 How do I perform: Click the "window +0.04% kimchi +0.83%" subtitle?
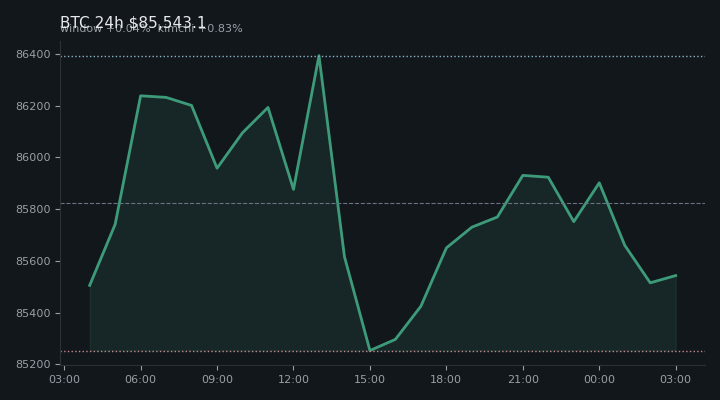point(151,28)
